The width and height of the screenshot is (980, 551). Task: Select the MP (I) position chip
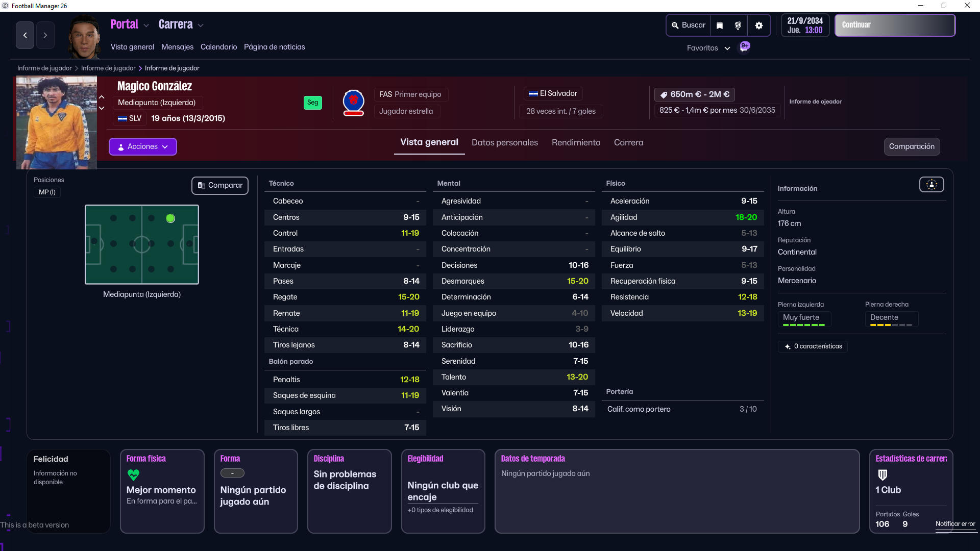click(47, 192)
